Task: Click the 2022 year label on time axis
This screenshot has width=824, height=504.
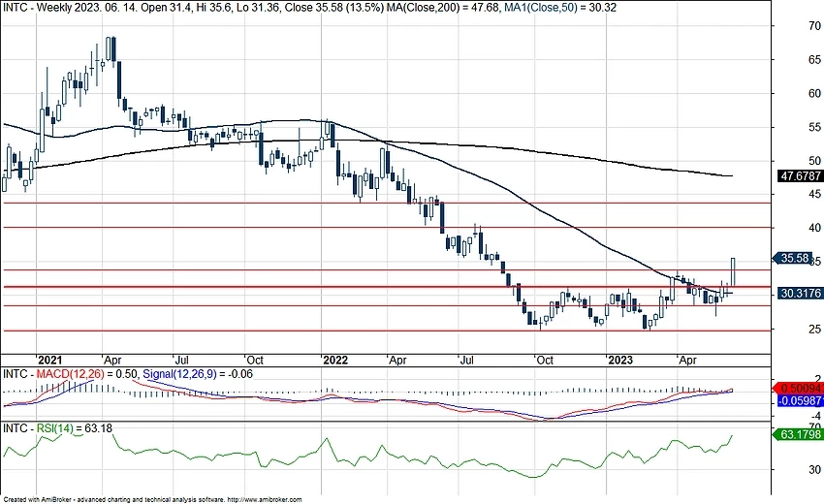Action: 335,360
